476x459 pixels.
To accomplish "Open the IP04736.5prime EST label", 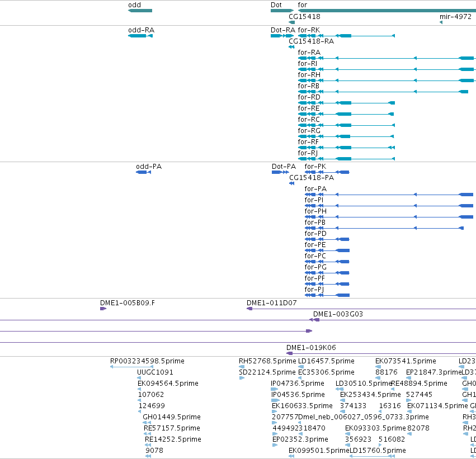I will tap(298, 384).
